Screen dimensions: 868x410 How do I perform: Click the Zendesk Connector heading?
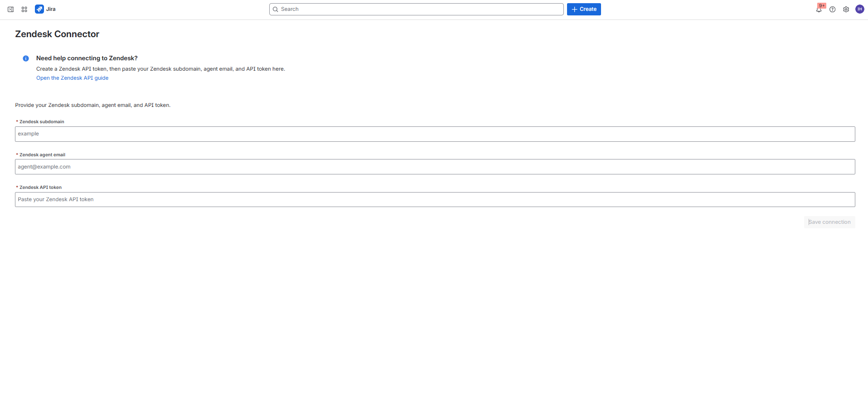[x=57, y=34]
